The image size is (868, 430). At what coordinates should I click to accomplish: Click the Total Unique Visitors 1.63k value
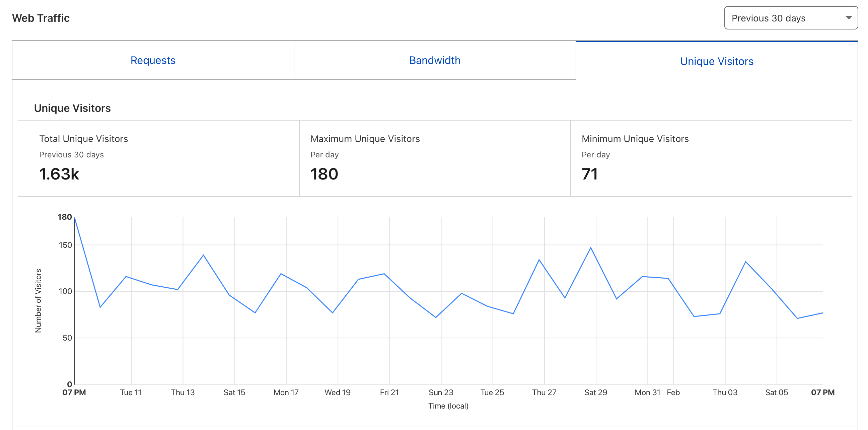click(59, 174)
